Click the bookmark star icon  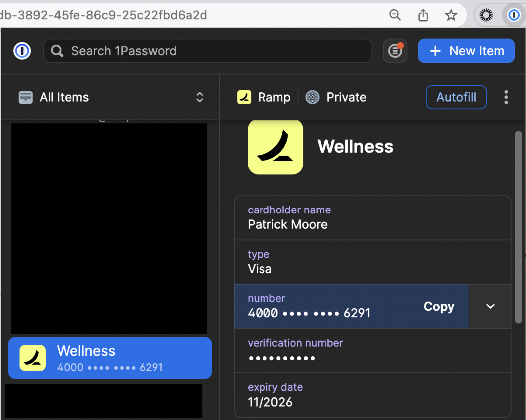tap(451, 15)
